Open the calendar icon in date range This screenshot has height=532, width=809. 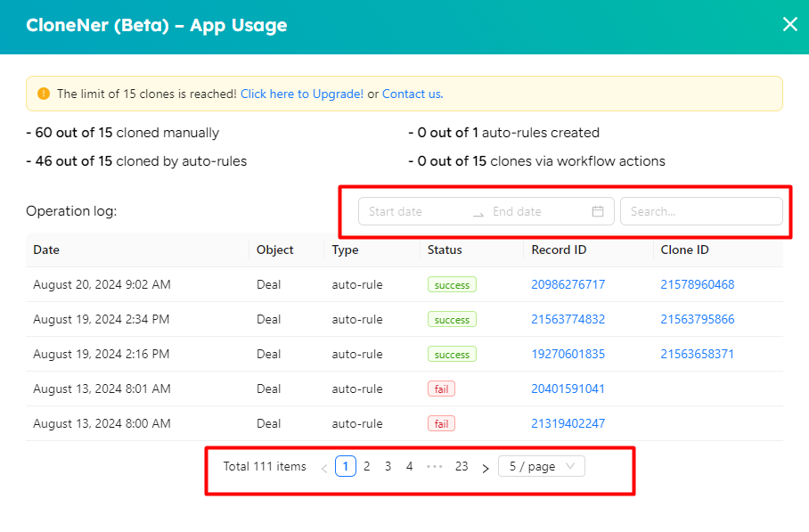coord(598,211)
